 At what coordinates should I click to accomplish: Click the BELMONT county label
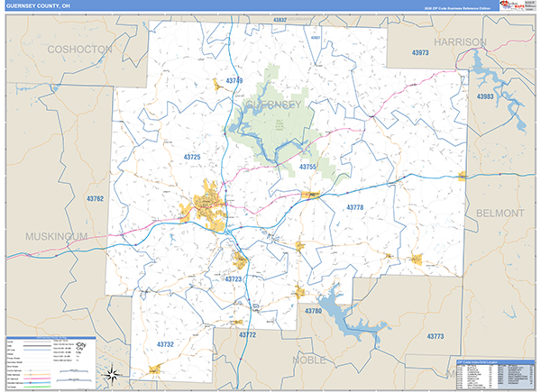pyautogui.click(x=500, y=214)
